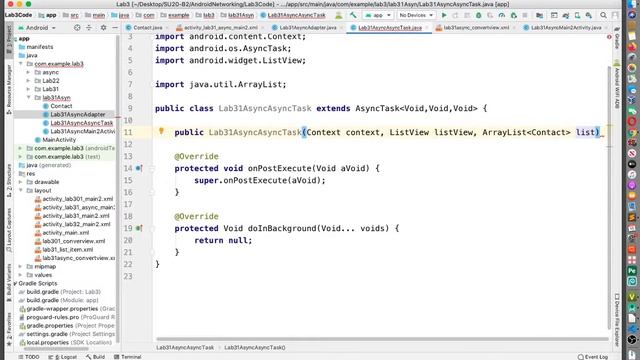This screenshot has height=360, width=640.
Task: Open lab31_list_item.xml in project tree
Action: (68, 249)
